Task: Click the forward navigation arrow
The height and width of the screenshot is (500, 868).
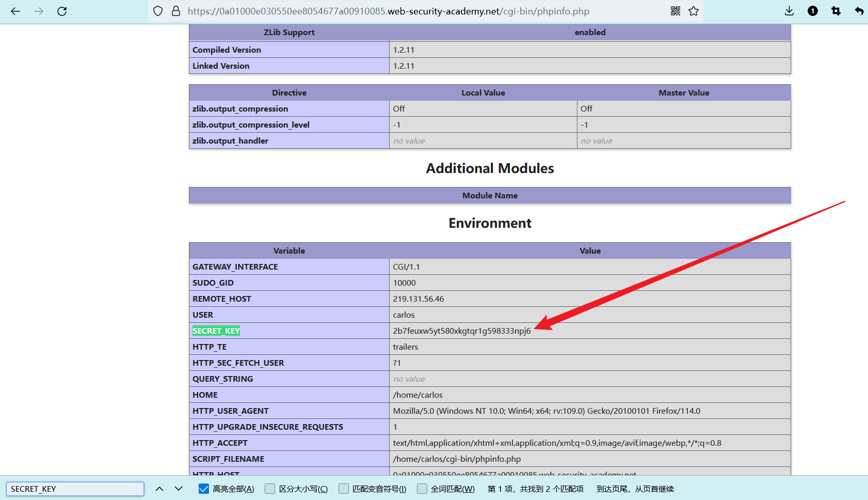Action: [39, 11]
